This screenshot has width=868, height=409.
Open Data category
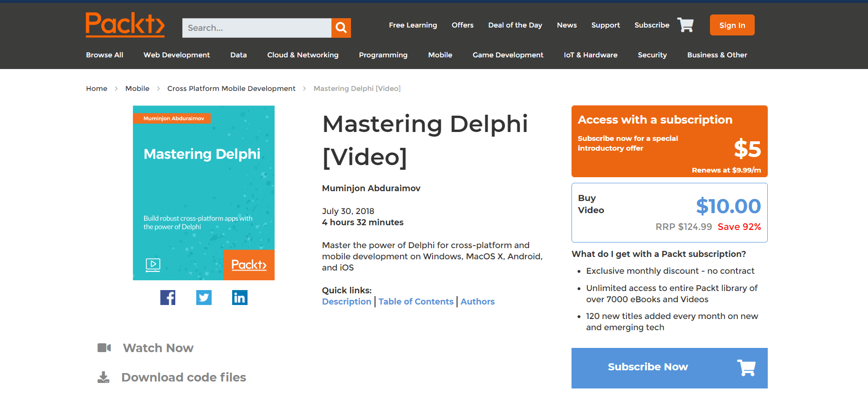238,55
